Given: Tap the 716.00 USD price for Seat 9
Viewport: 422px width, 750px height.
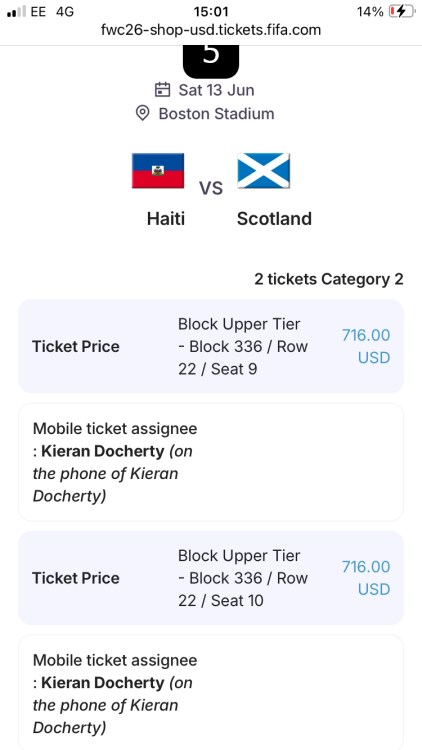Looking at the screenshot, I should tap(366, 346).
